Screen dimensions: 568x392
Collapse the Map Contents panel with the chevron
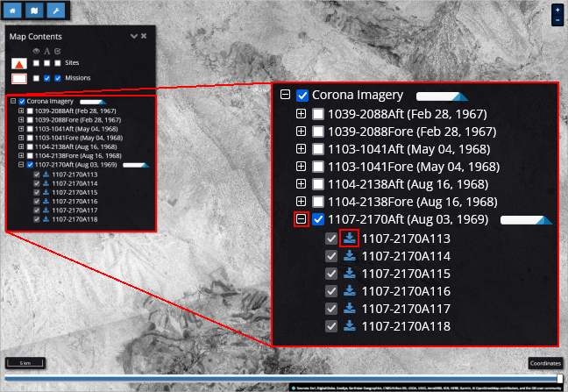tap(133, 37)
